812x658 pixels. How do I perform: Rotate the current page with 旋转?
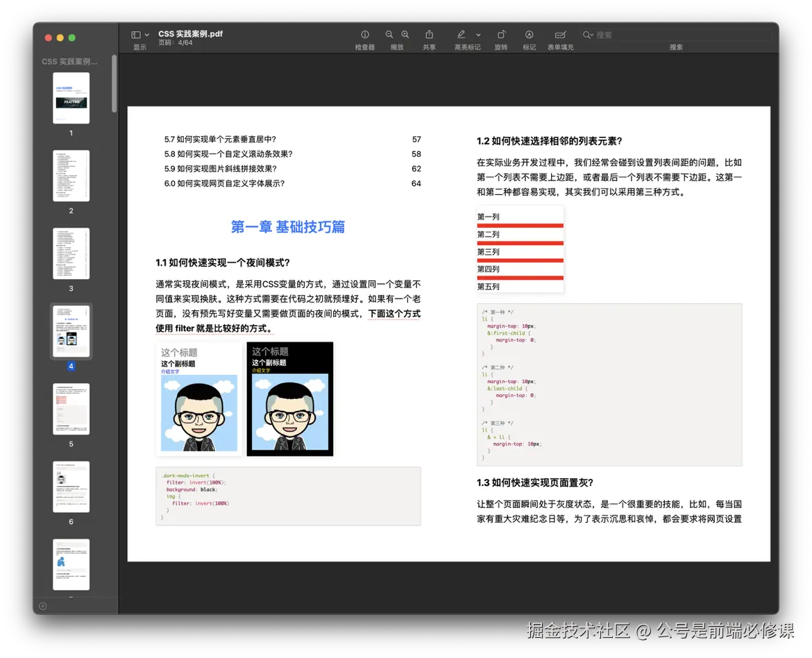point(501,34)
